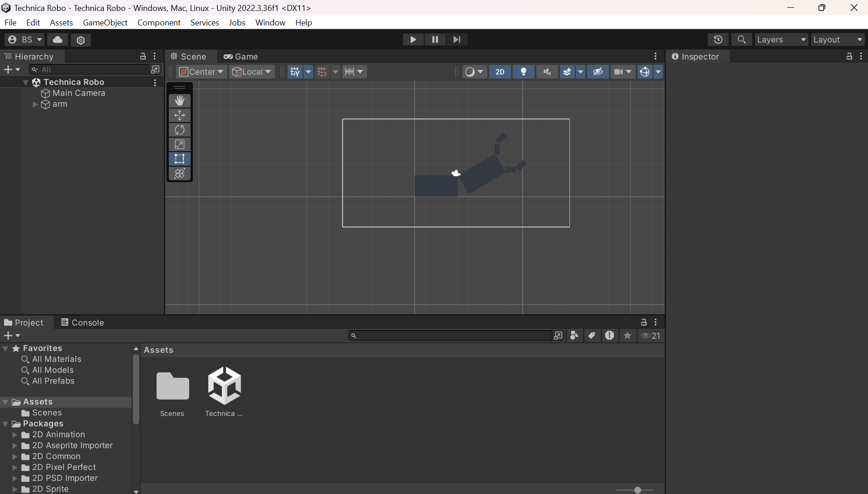The height and width of the screenshot is (494, 868).
Task: Open Scene view more options menu
Action: coord(656,56)
